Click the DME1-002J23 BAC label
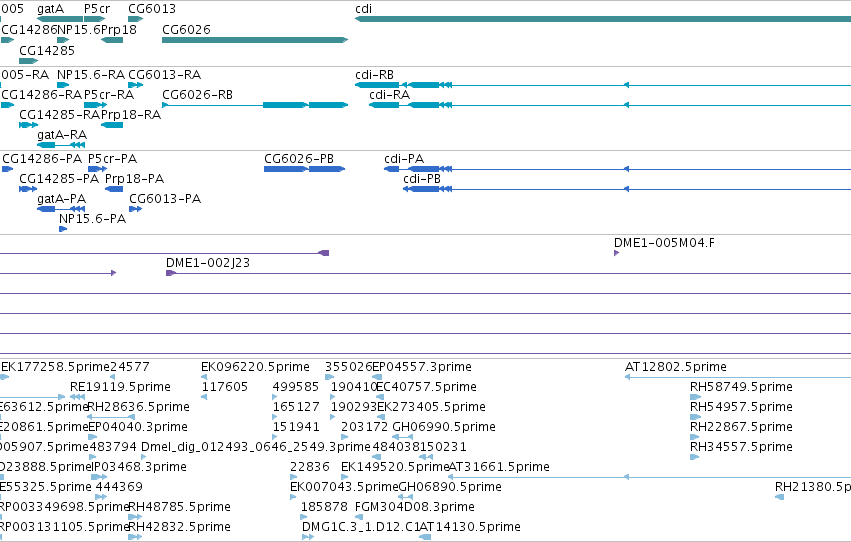Screen dimensions: 851x542 pyautogui.click(x=208, y=263)
